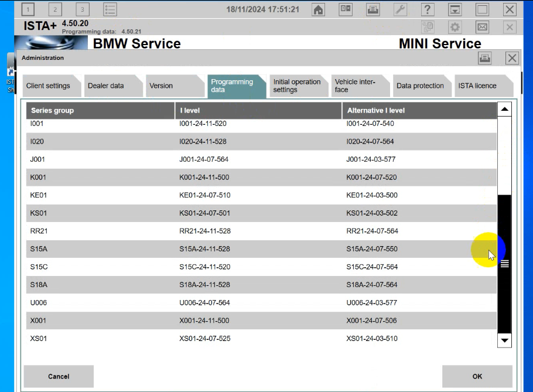Viewport: 533px width, 392px height.
Task: Select the I001 series group cell
Action: (x=37, y=124)
